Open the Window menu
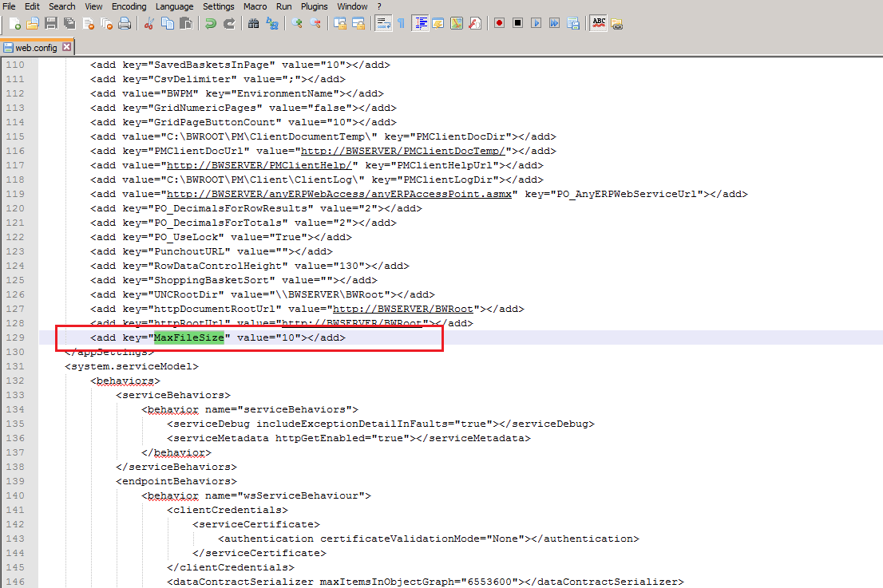Image resolution: width=883 pixels, height=588 pixels. [x=353, y=6]
